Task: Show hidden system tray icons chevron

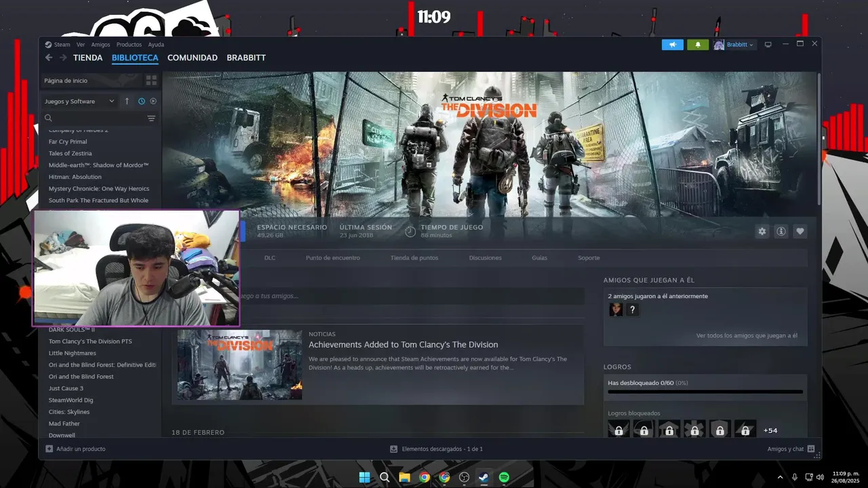Action: pyautogui.click(x=780, y=477)
